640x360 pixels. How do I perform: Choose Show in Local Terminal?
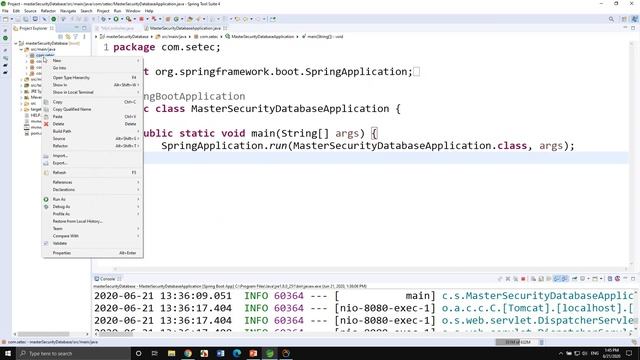[x=93, y=92]
